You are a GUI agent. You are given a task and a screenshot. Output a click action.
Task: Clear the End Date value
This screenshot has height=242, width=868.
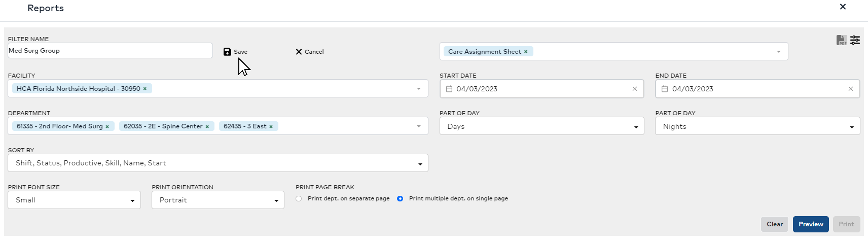pyautogui.click(x=850, y=89)
